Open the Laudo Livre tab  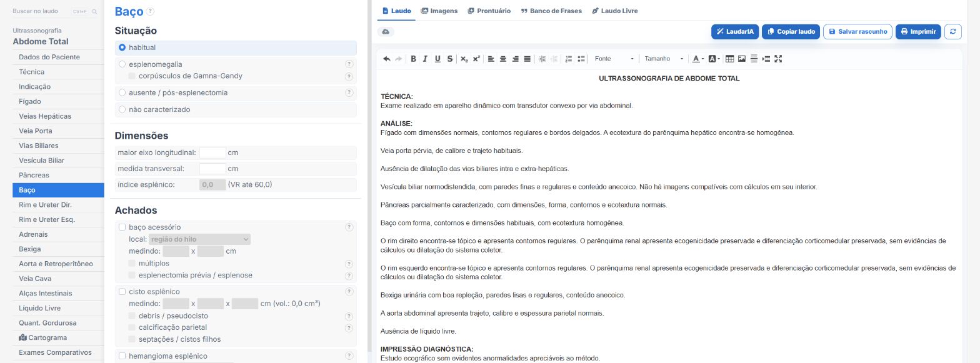click(x=615, y=11)
